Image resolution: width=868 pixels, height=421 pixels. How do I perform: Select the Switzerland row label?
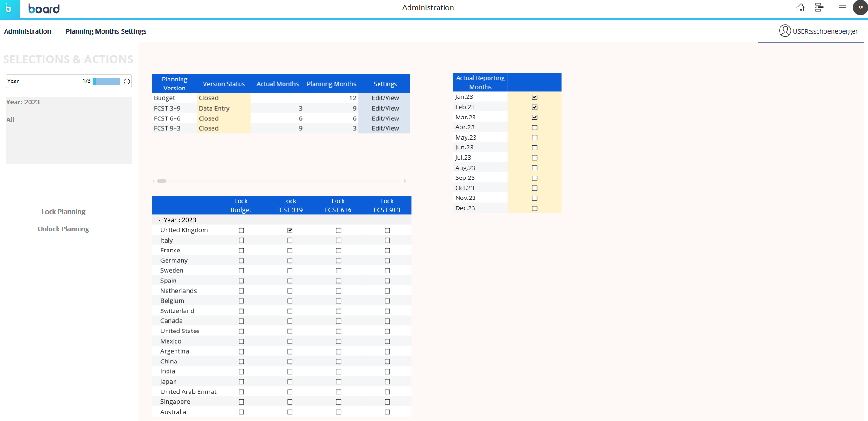tap(177, 311)
